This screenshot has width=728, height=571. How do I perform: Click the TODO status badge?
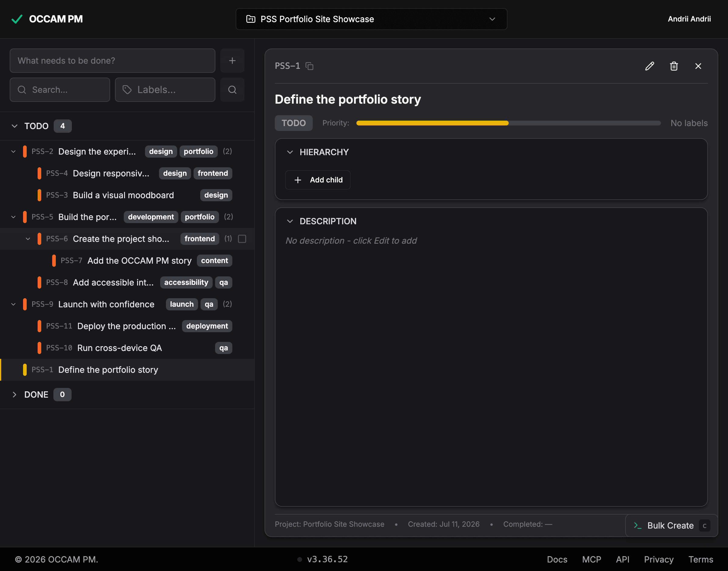[294, 123]
